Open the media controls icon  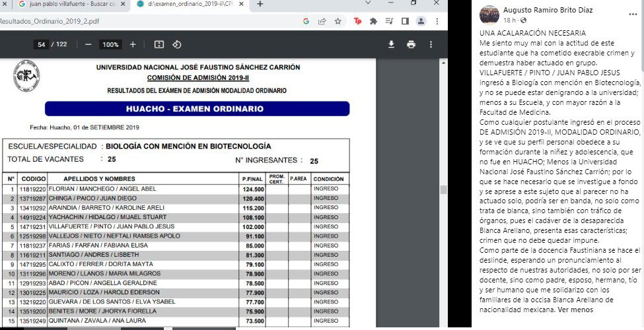pyautogui.click(x=389, y=21)
